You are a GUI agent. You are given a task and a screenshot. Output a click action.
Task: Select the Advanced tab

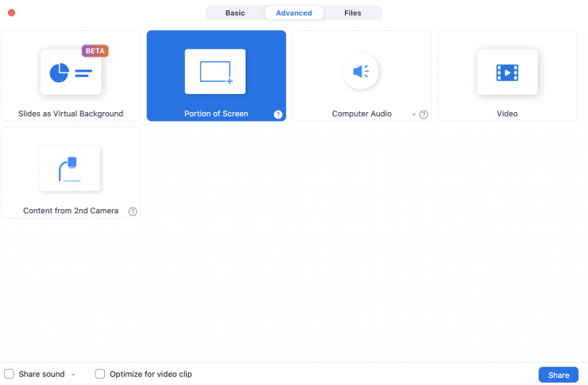(x=294, y=13)
